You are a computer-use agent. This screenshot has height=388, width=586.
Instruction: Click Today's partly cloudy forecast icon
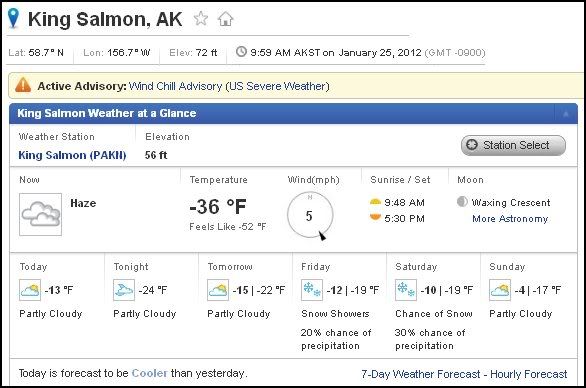[x=30, y=290]
